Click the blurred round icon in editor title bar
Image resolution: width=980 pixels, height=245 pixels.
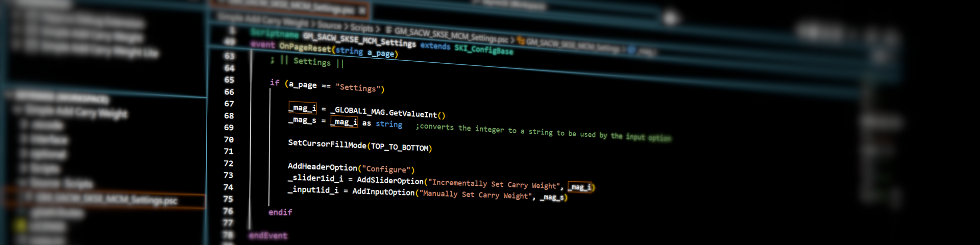(670, 18)
